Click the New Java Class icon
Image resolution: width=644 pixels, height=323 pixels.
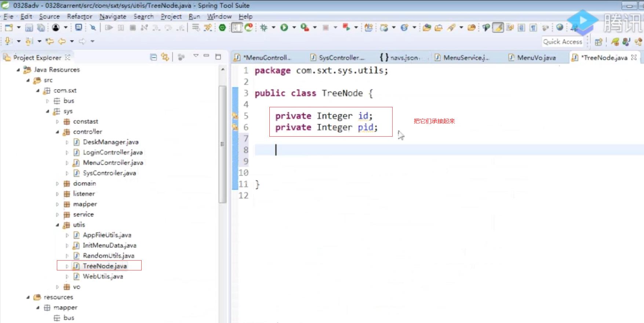point(404,28)
